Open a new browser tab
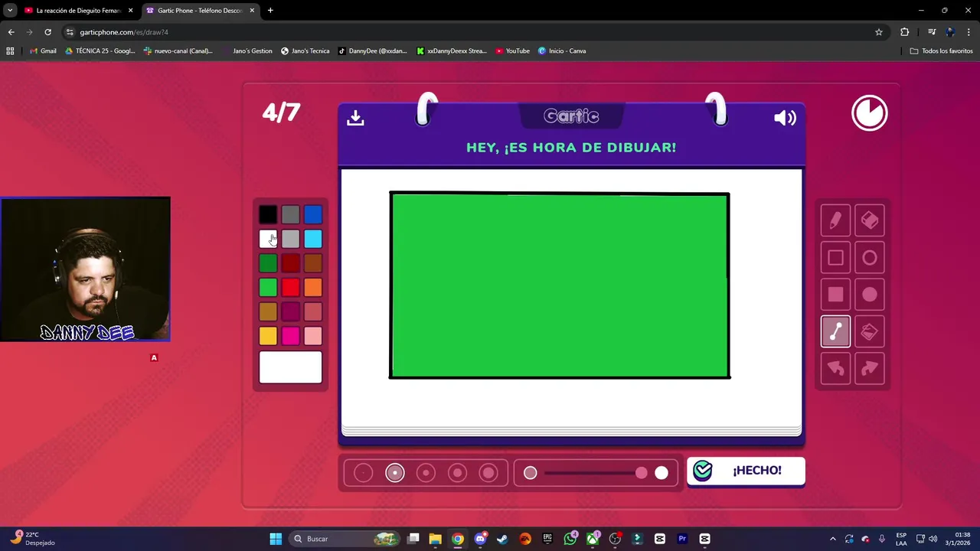980x551 pixels. tap(270, 11)
